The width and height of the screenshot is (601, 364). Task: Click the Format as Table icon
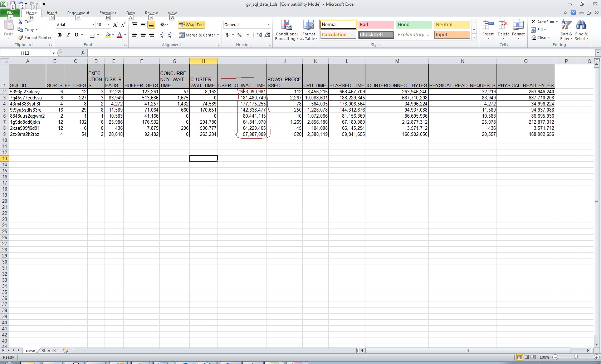coord(308,31)
